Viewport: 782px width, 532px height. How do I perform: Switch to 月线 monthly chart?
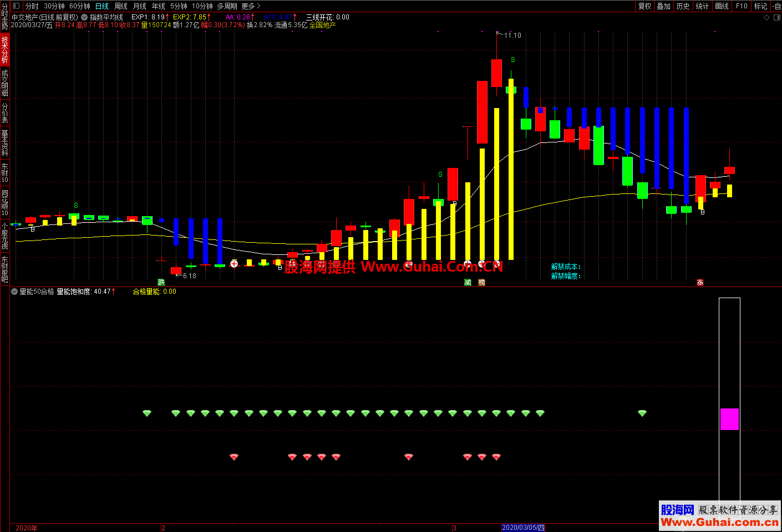point(140,6)
